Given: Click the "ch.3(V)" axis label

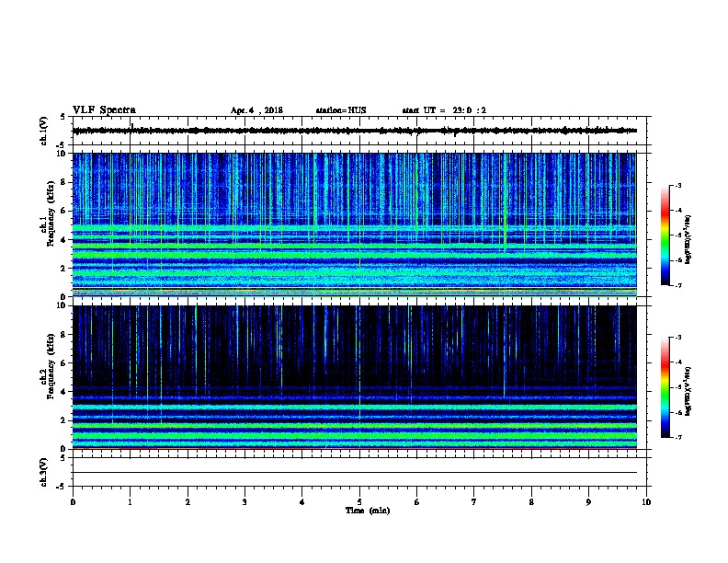Looking at the screenshot, I should 43,472.
